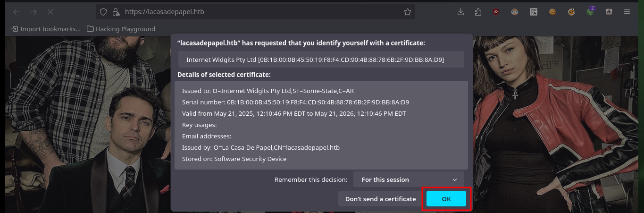Select the Internet Widgits Pty Ltd certificate
This screenshot has width=644, height=213.
pyautogui.click(x=321, y=60)
